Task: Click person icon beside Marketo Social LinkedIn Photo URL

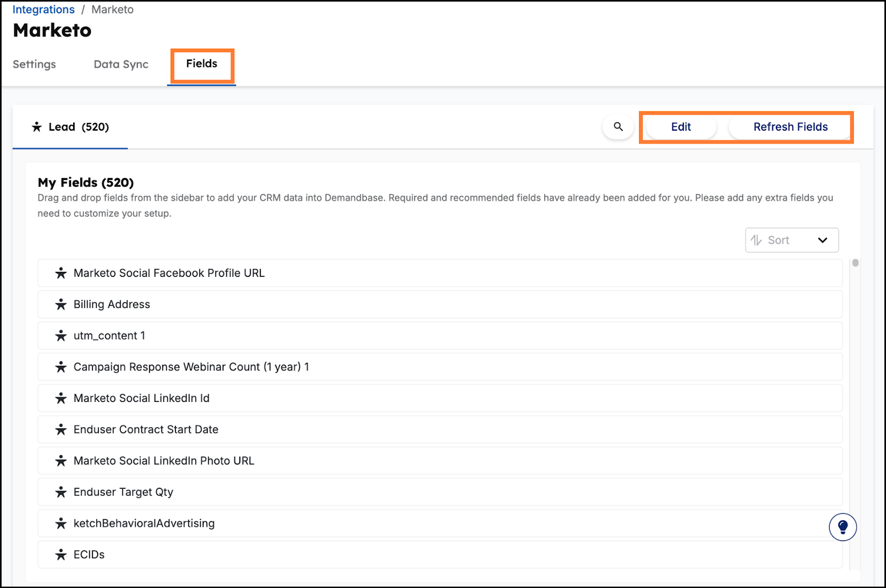Action: click(61, 461)
